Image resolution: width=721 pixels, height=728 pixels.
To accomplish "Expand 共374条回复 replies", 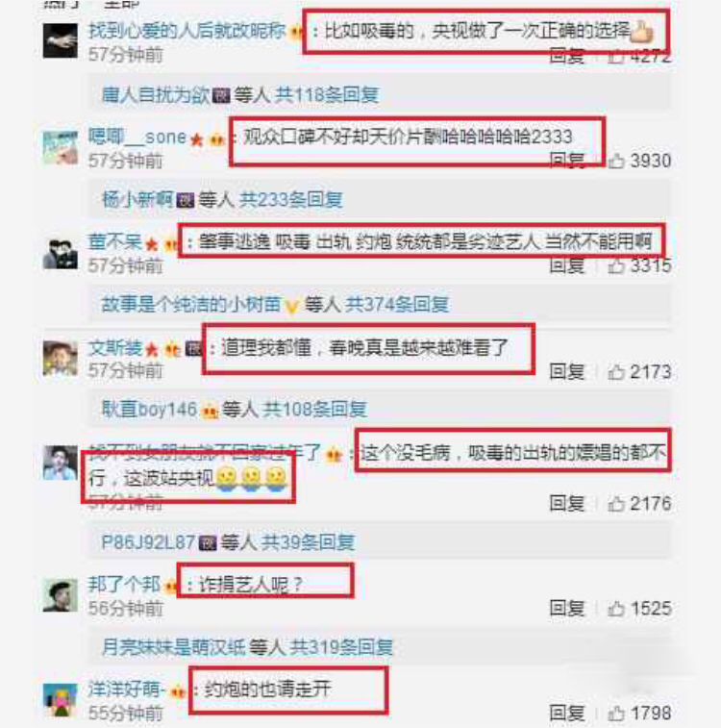I will tap(397, 305).
